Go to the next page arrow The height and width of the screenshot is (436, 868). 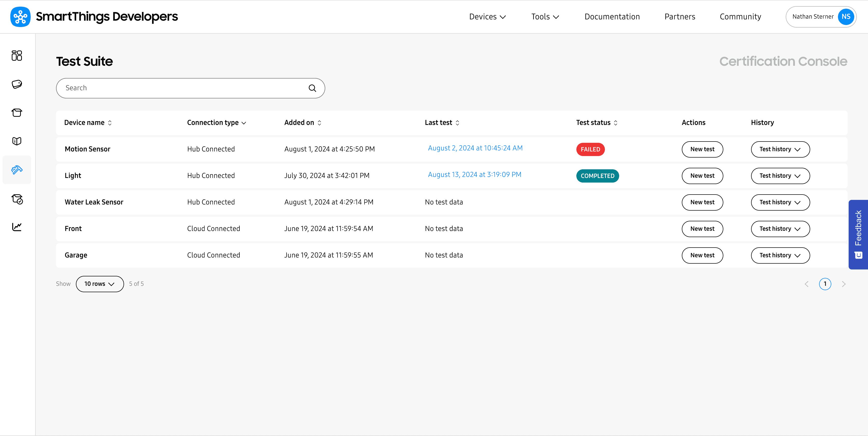[844, 284]
